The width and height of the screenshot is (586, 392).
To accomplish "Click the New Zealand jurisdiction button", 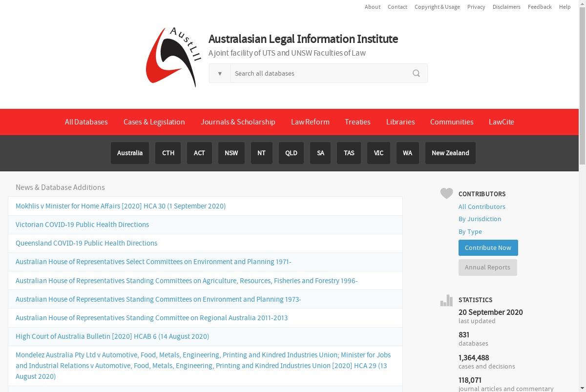I will tap(450, 153).
